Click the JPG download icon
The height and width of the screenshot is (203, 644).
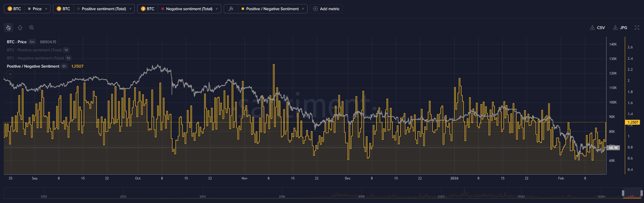click(615, 28)
